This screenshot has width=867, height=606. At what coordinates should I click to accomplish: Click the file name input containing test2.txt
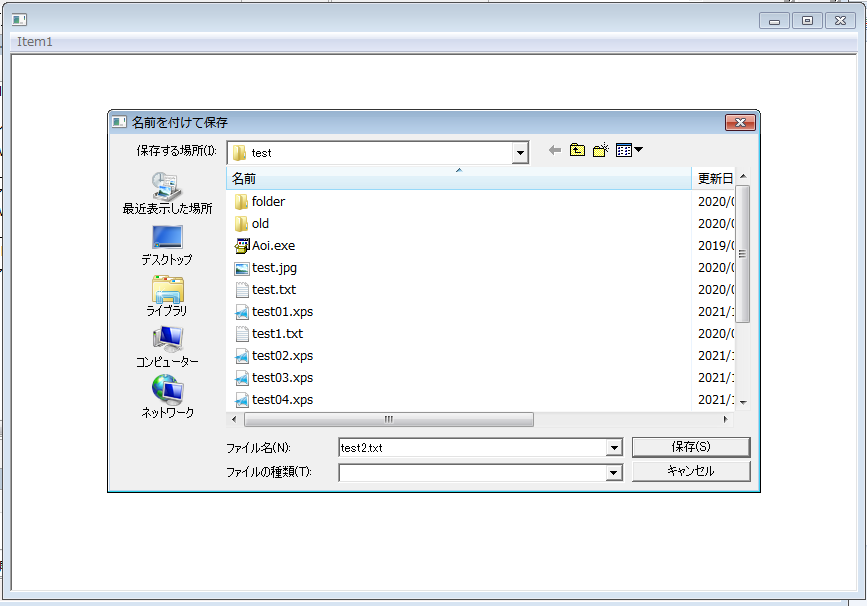473,447
